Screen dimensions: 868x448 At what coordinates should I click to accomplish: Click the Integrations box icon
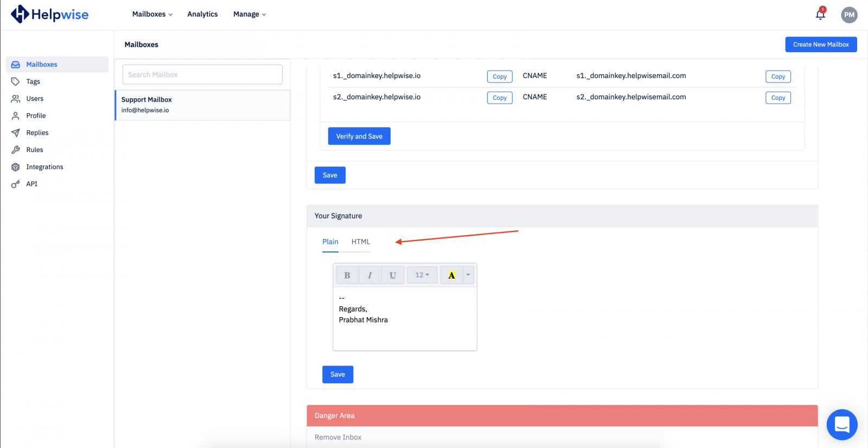pyautogui.click(x=16, y=167)
